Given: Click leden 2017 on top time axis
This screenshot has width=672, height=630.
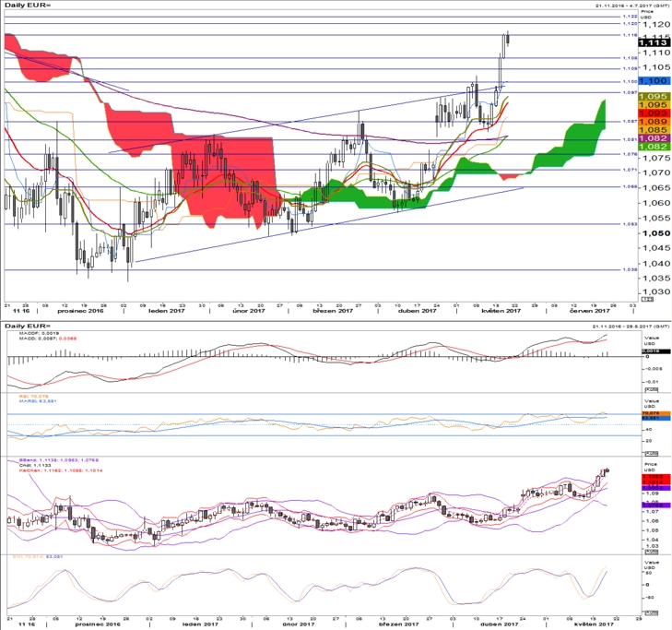Looking at the screenshot, I should click(166, 311).
